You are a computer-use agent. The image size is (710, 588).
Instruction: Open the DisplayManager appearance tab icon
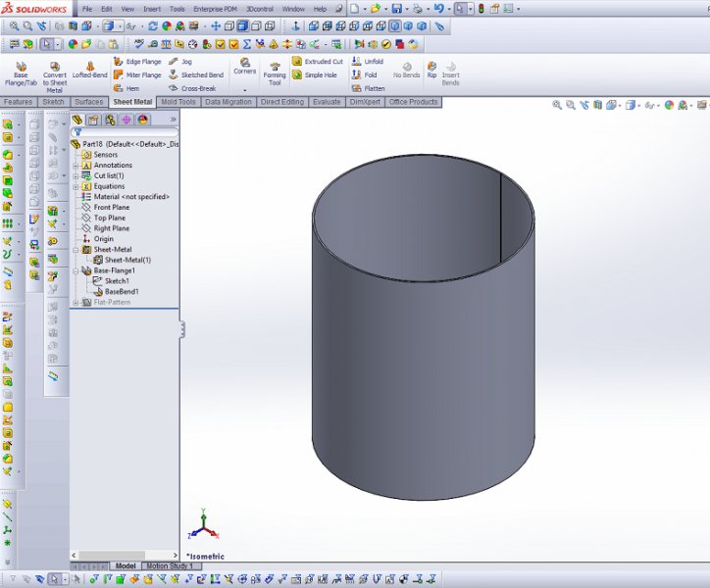142,120
